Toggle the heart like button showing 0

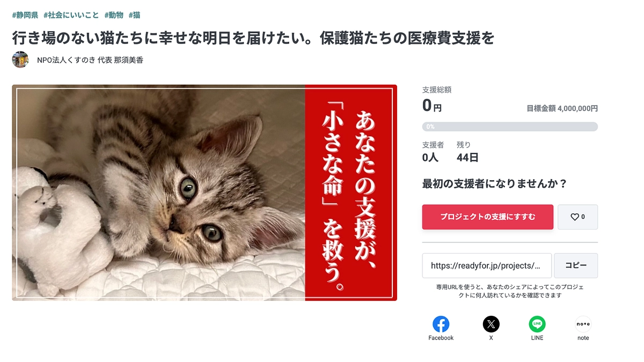(x=577, y=217)
